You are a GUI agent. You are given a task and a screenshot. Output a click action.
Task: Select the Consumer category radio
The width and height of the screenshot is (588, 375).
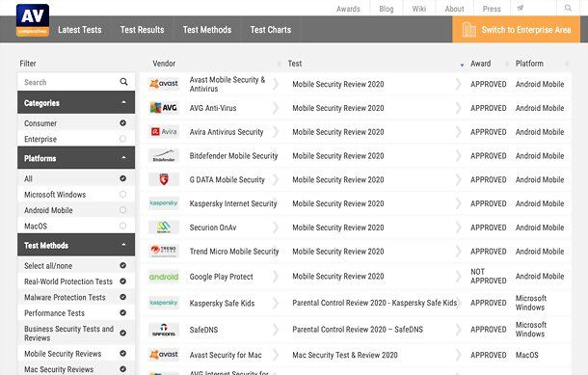click(122, 123)
